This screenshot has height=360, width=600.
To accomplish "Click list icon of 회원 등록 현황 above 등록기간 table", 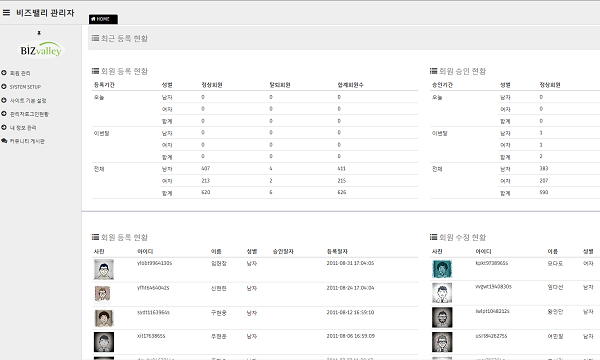I will pyautogui.click(x=95, y=71).
